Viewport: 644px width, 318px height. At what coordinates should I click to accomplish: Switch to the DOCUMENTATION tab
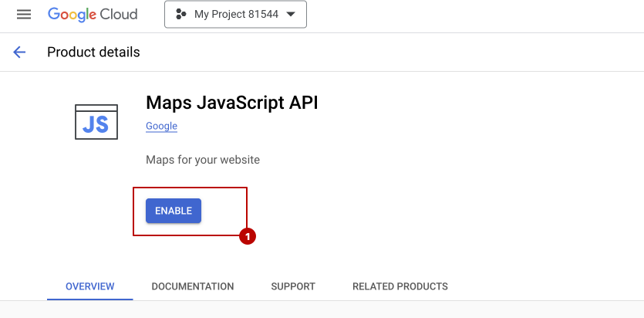(193, 286)
